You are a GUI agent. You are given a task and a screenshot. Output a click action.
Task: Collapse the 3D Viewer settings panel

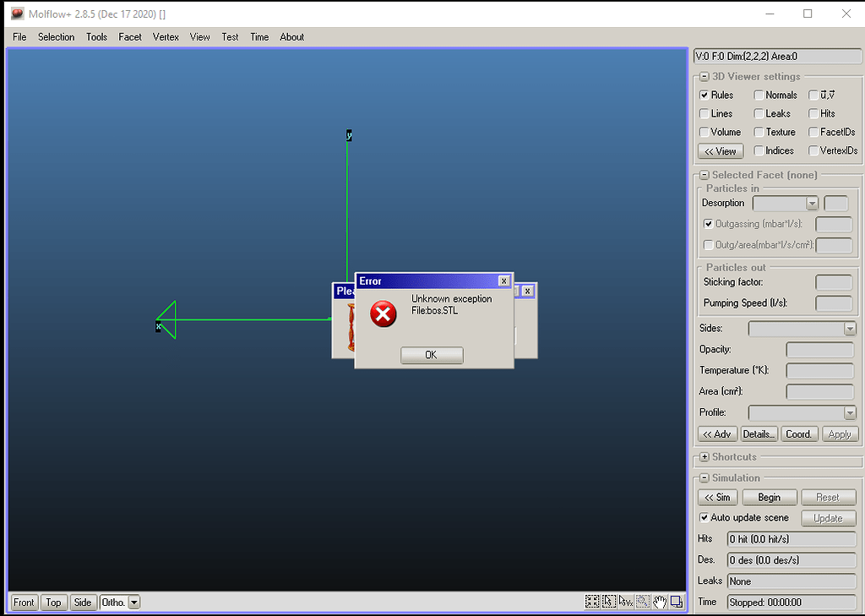(x=705, y=77)
